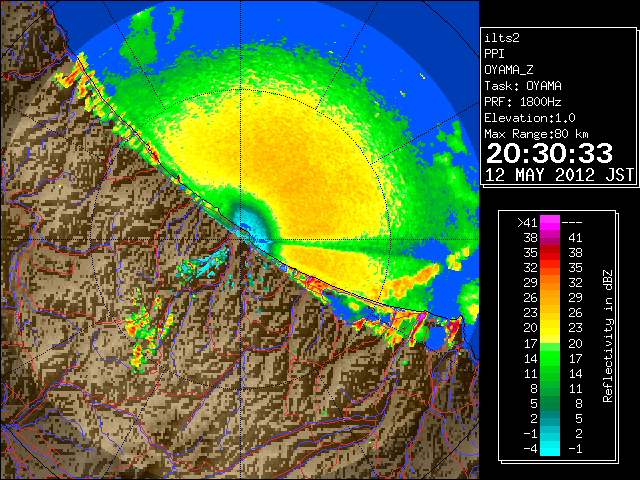Pick the yellow 20–23 dBZ color swatch

[550, 328]
